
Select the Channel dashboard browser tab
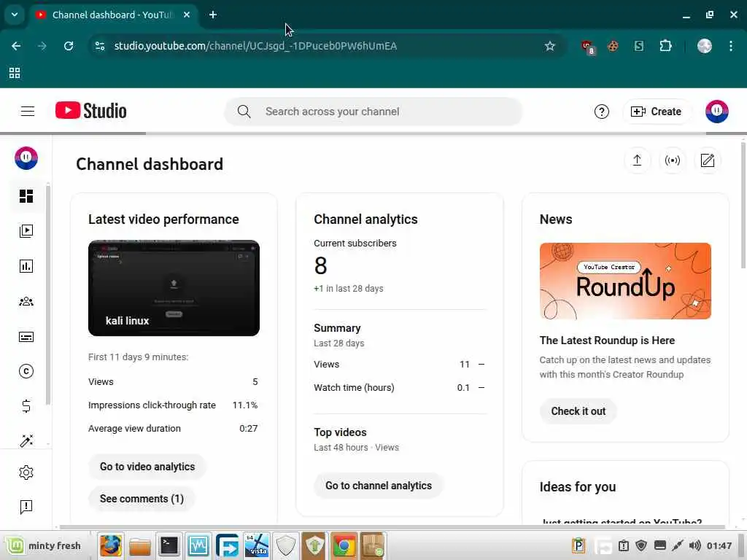click(113, 15)
